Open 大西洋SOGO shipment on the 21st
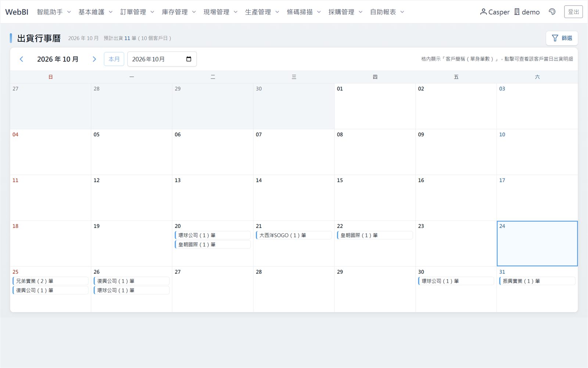 coord(294,235)
